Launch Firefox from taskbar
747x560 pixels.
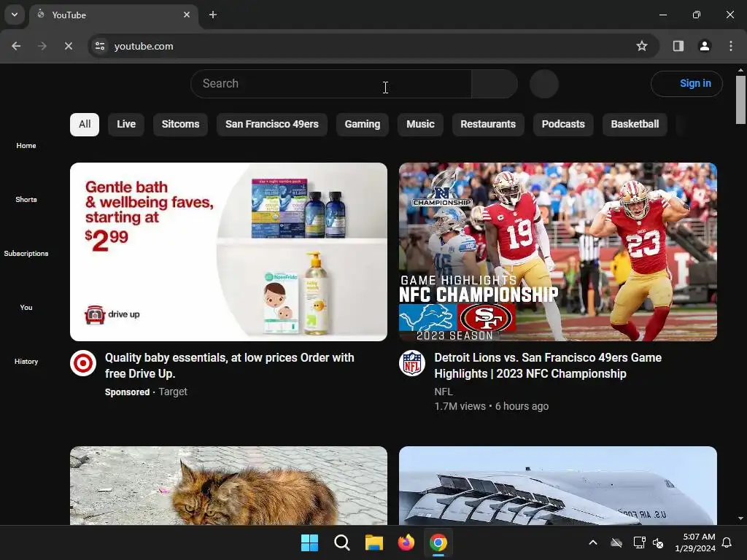click(x=406, y=542)
